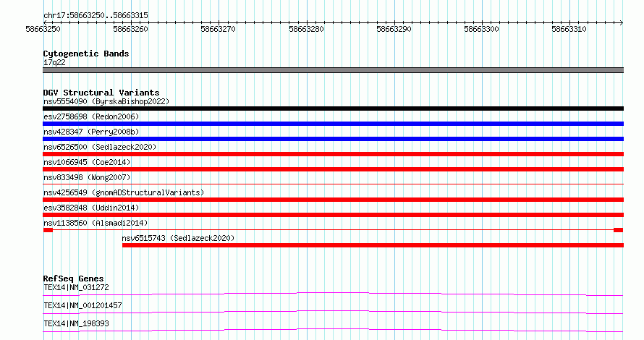The height and width of the screenshot is (340, 644).
Task: Click nsv1066945 (Coe2014) label
Action: click(x=87, y=162)
